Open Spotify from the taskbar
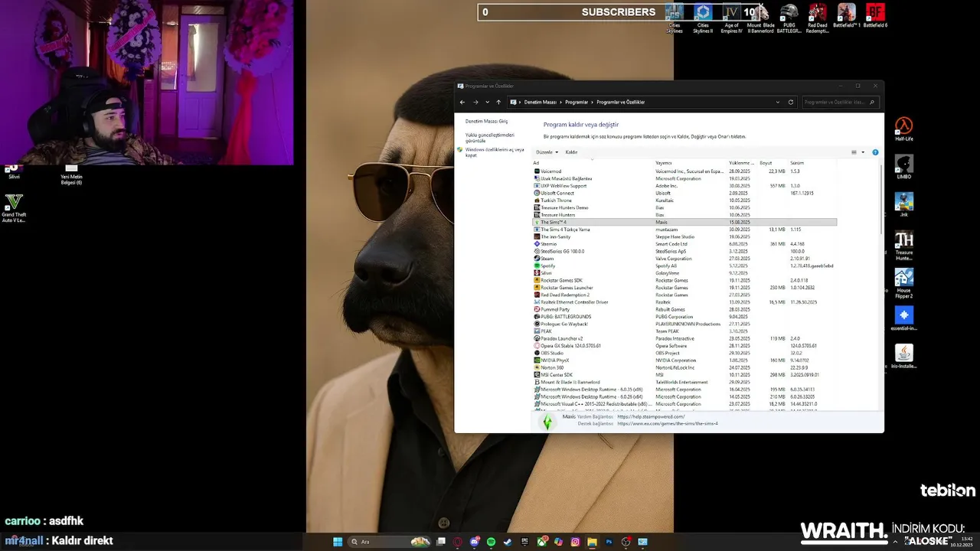This screenshot has height=551, width=980. [492, 542]
